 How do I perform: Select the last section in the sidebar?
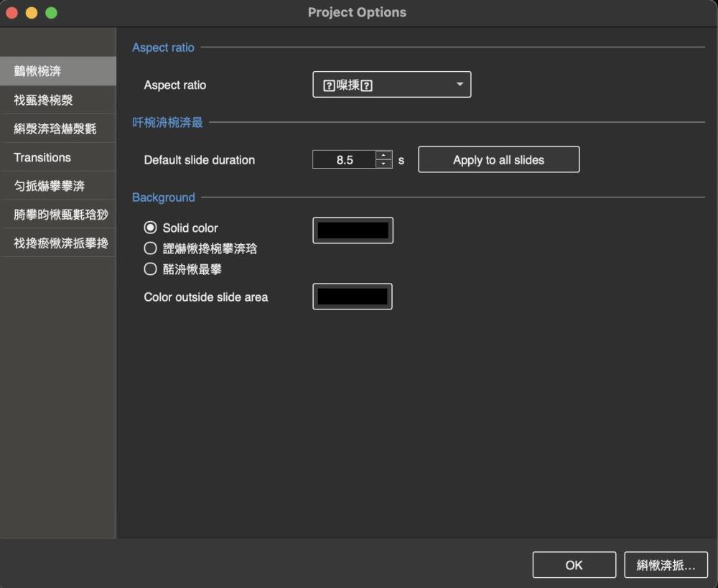pyautogui.click(x=57, y=243)
